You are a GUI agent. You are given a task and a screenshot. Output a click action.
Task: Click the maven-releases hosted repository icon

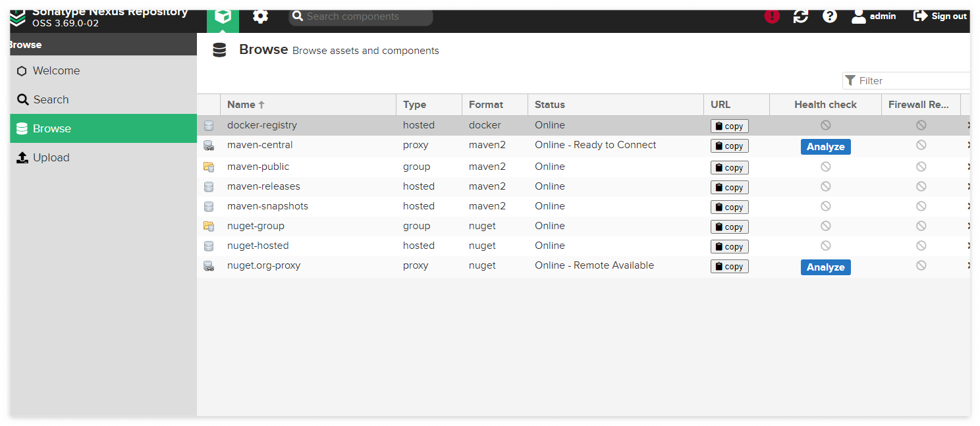click(x=209, y=186)
